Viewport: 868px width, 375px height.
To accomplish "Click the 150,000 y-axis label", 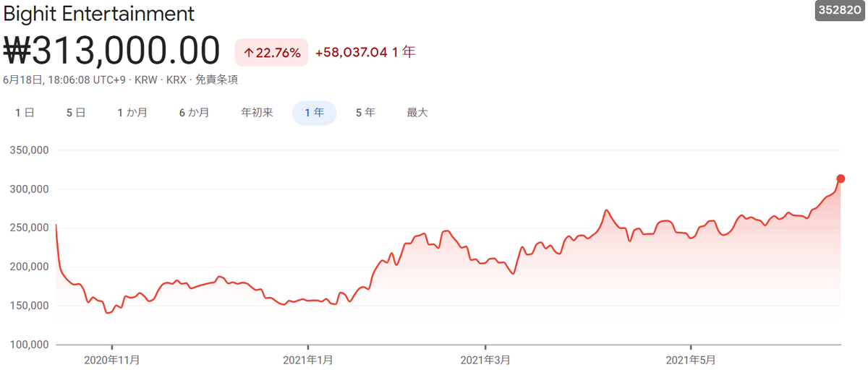I will pos(29,306).
